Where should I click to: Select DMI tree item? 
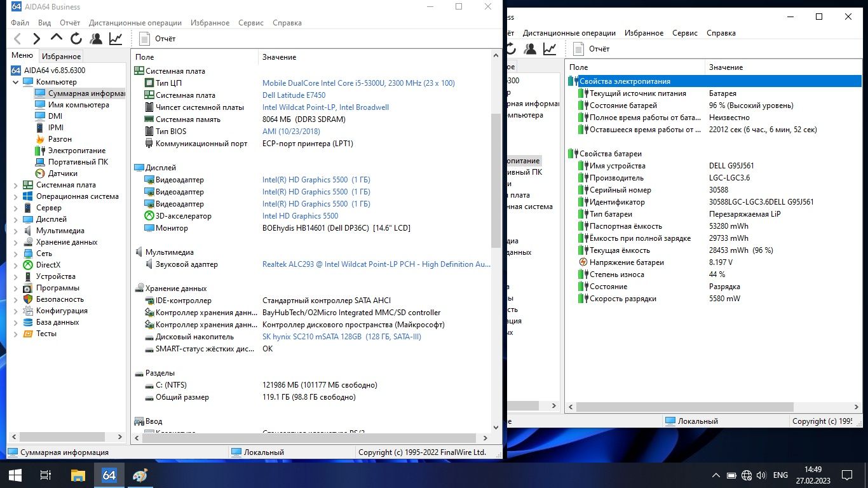pos(55,116)
